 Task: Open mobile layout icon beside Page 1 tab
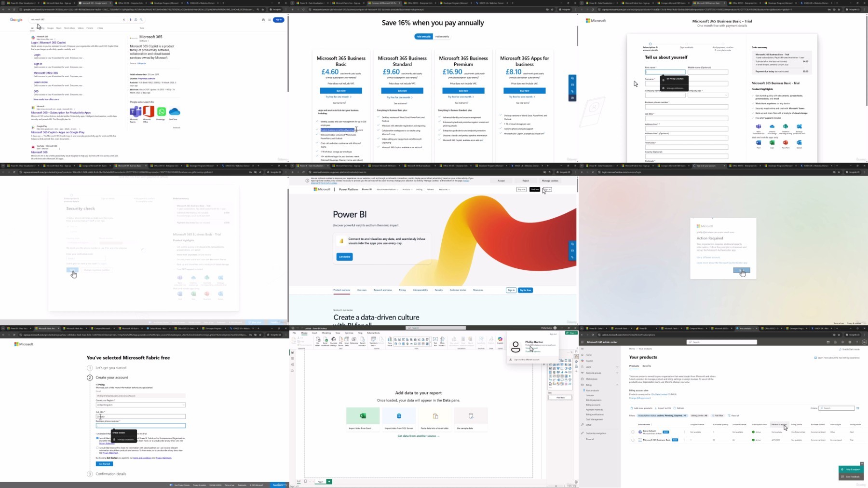coord(305,481)
